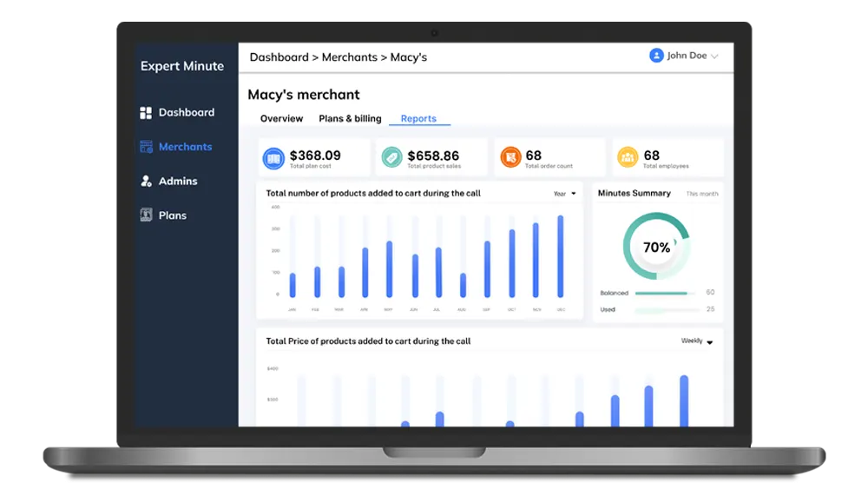
Task: Click the Balanced progress bar
Action: pos(665,293)
